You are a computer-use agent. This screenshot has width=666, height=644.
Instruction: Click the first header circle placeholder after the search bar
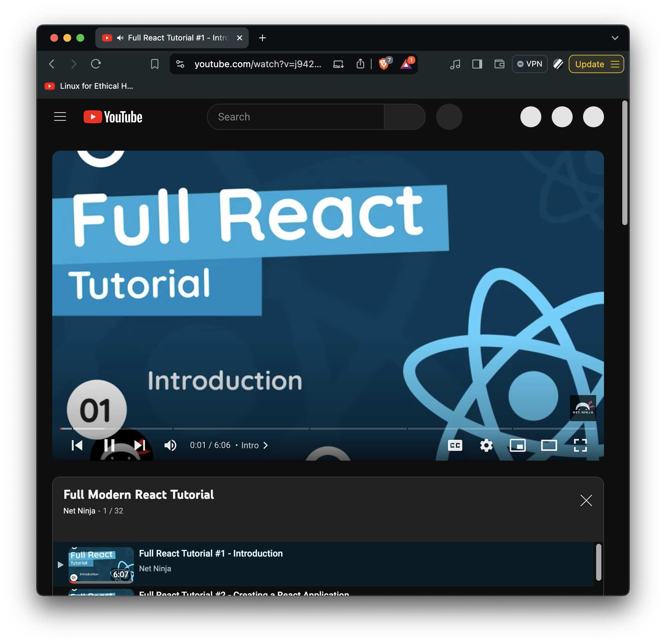[x=531, y=117]
